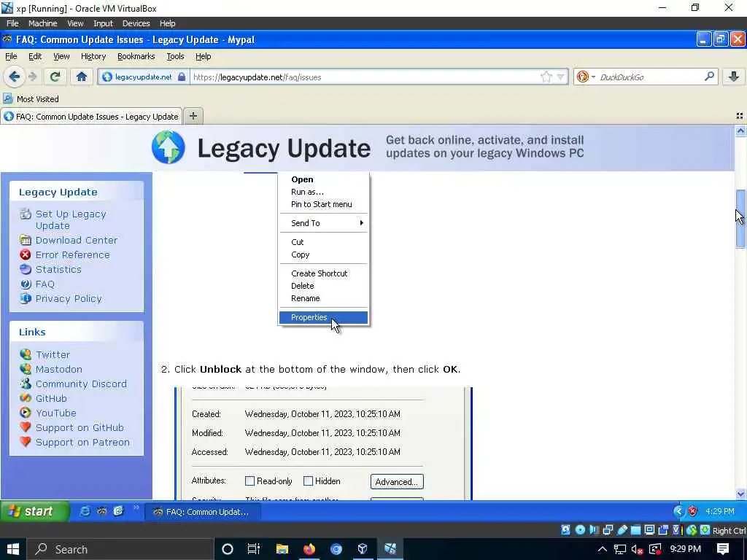The image size is (747, 560).
Task: Open the Download Center sidebar link
Action: 76,240
